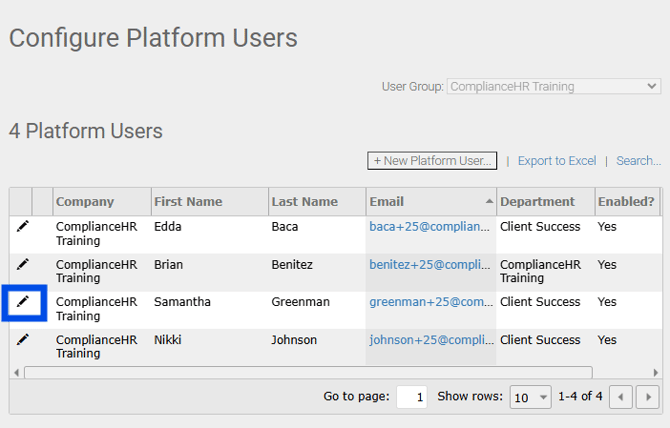Click the Go to page input field
The image size is (670, 428).
click(412, 397)
